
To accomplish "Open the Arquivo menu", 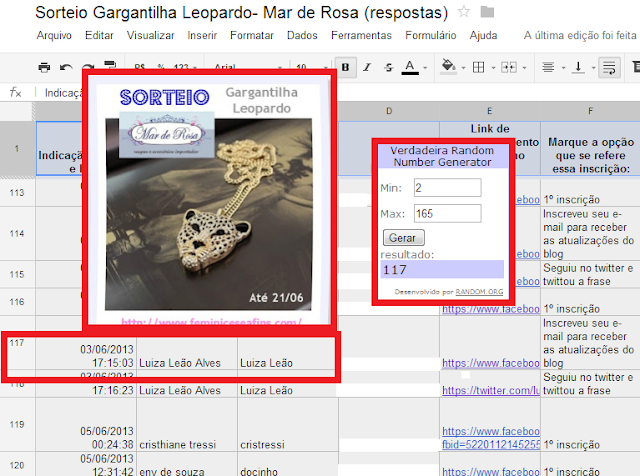I will pyautogui.click(x=54, y=36).
